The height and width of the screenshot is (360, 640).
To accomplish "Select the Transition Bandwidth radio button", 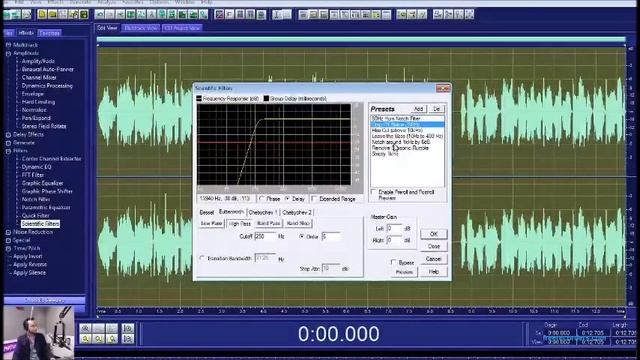I will click(x=202, y=258).
